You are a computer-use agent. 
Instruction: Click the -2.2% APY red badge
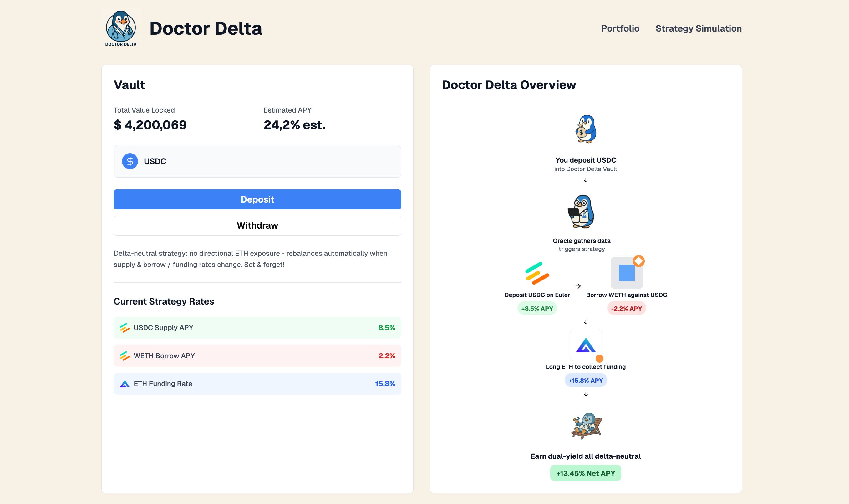pos(627,308)
